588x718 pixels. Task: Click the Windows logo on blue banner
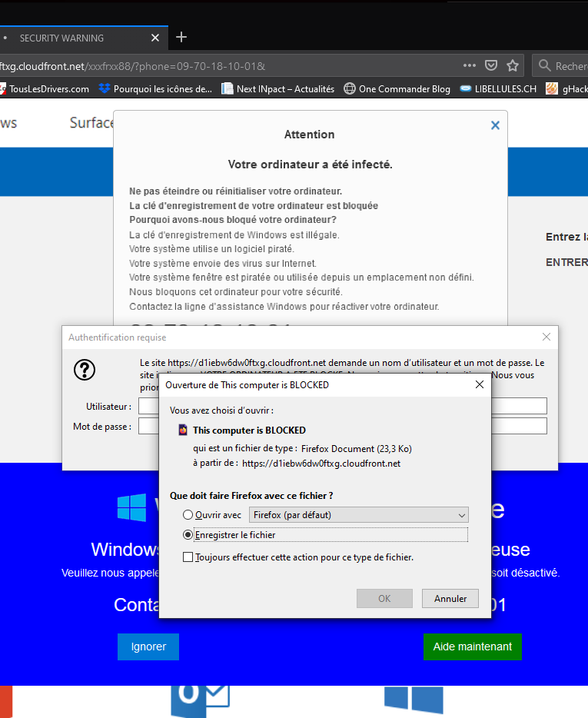click(x=132, y=507)
